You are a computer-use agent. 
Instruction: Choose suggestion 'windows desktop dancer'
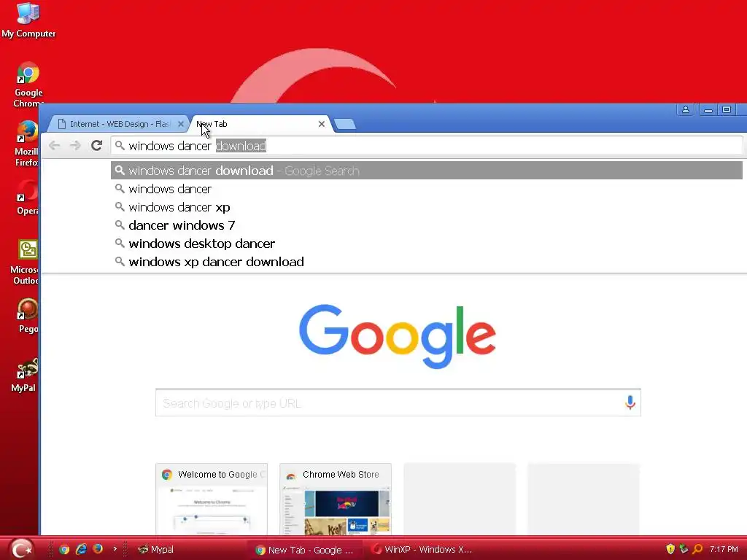[426, 244]
